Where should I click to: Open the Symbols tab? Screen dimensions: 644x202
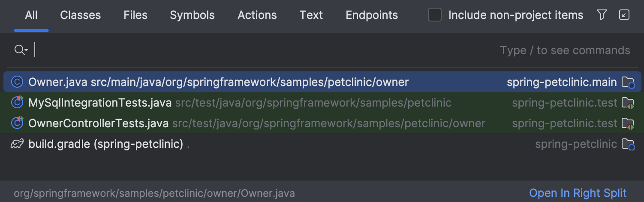[x=192, y=15]
